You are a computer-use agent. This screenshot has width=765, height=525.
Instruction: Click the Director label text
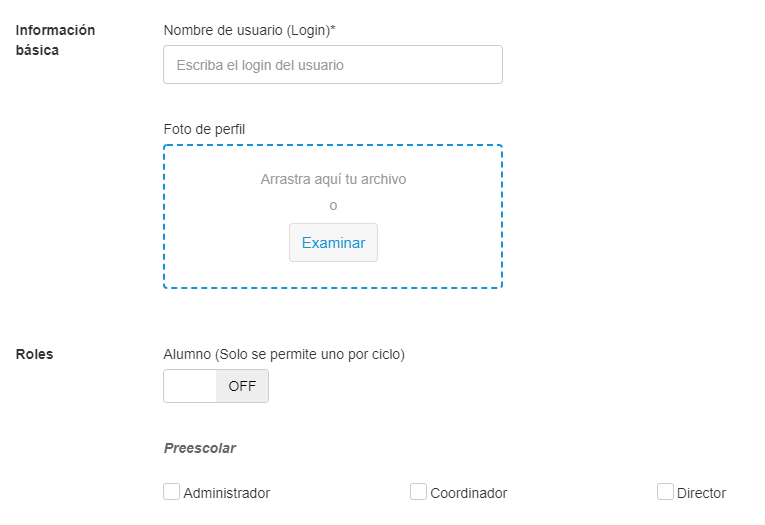(x=701, y=493)
